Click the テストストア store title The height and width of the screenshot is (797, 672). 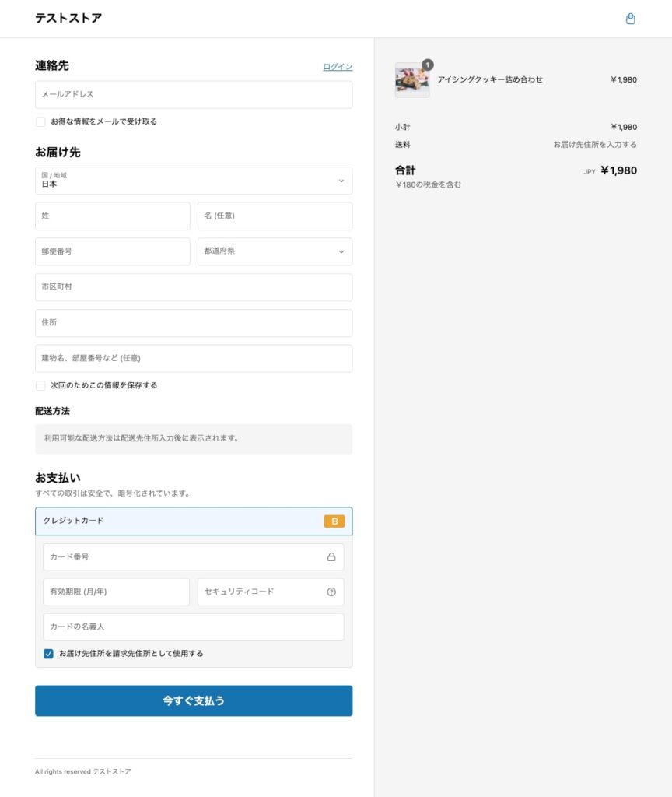tap(68, 18)
